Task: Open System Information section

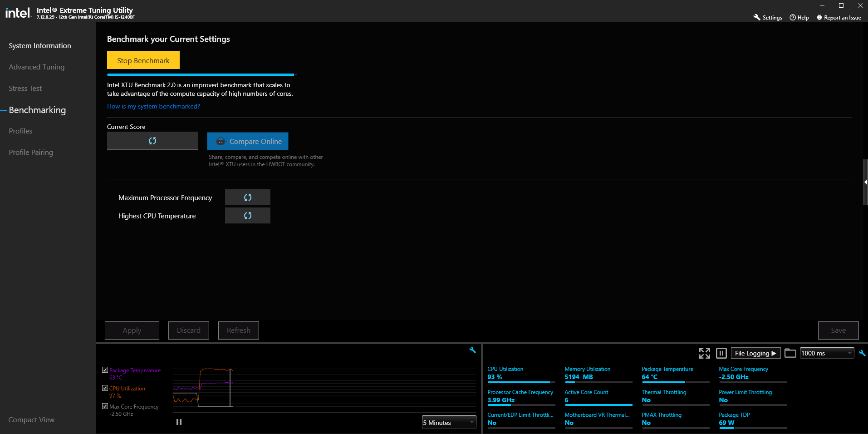Action: pyautogui.click(x=40, y=46)
